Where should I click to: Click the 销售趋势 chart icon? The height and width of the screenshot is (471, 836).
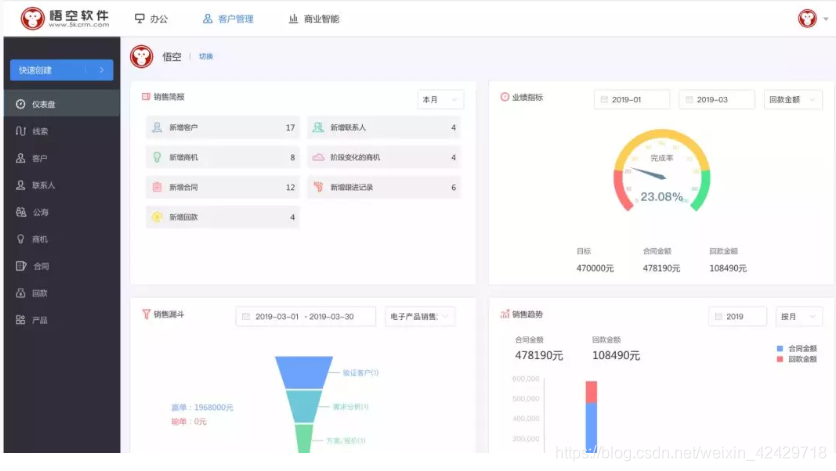(x=504, y=314)
